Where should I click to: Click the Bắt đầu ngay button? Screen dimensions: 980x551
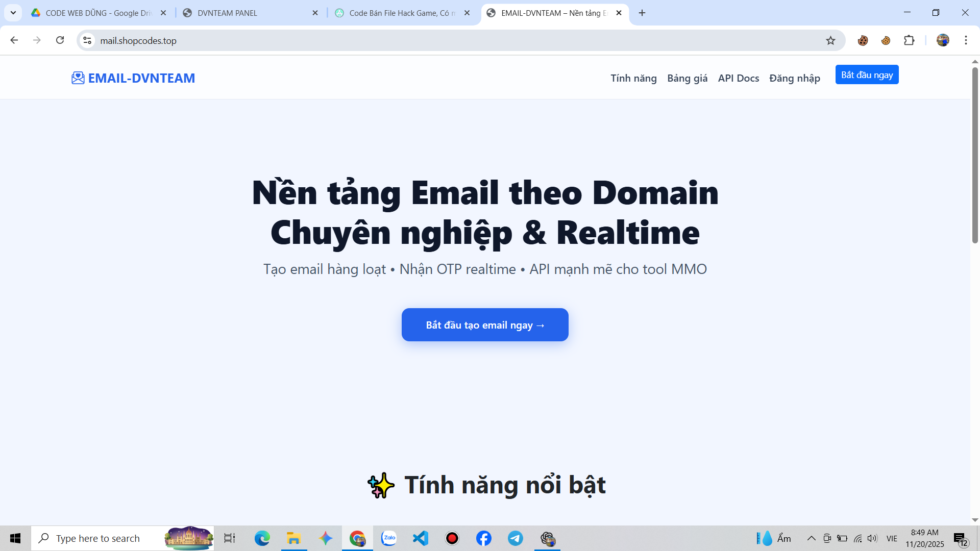coord(867,74)
